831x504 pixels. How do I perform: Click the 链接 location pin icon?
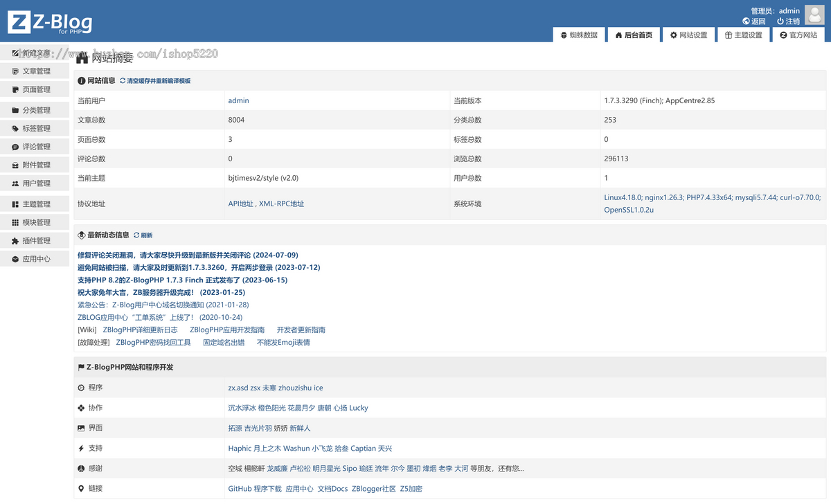(x=82, y=488)
